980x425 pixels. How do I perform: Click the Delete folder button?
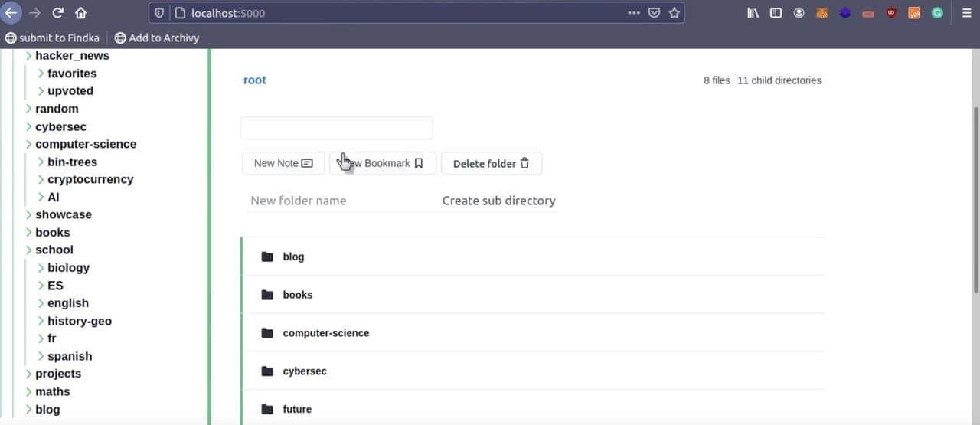pyautogui.click(x=491, y=163)
